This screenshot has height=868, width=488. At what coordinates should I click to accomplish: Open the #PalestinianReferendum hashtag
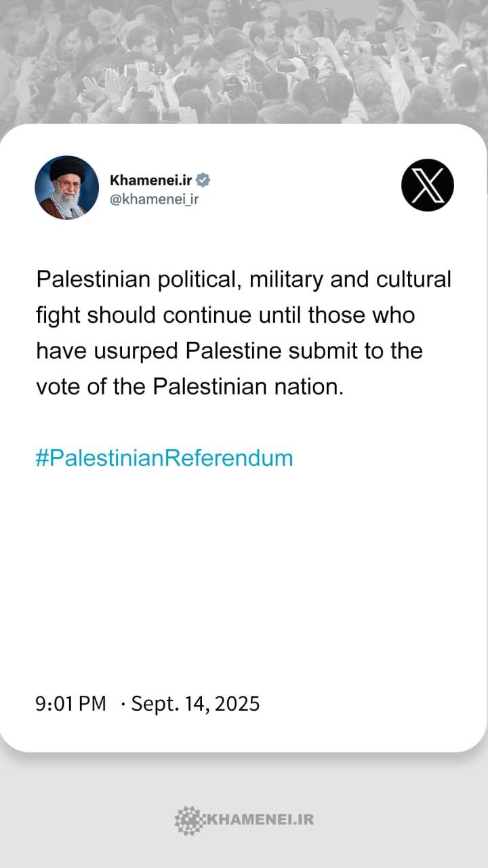pos(164,458)
